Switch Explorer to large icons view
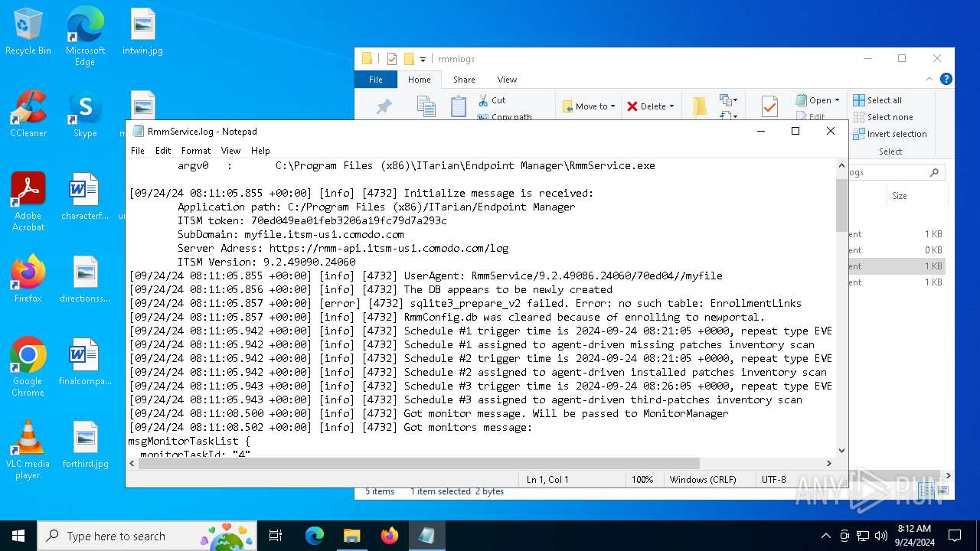 pyautogui.click(x=942, y=491)
